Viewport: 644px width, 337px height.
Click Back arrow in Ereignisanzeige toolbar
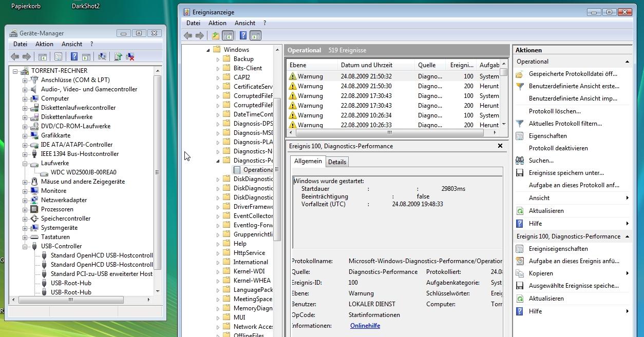188,35
